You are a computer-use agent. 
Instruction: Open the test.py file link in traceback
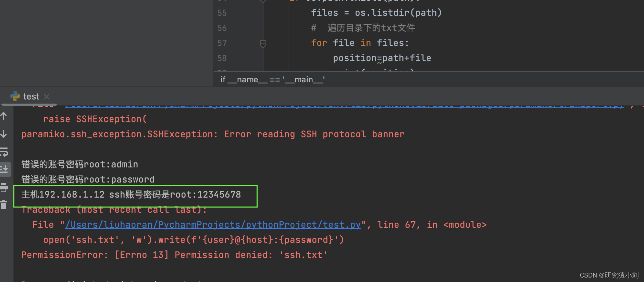click(x=213, y=225)
